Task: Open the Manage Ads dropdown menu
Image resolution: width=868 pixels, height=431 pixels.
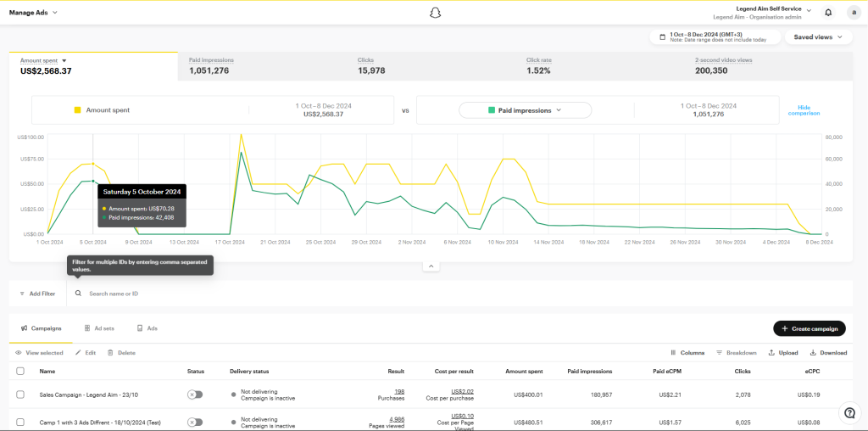Action: click(x=40, y=13)
